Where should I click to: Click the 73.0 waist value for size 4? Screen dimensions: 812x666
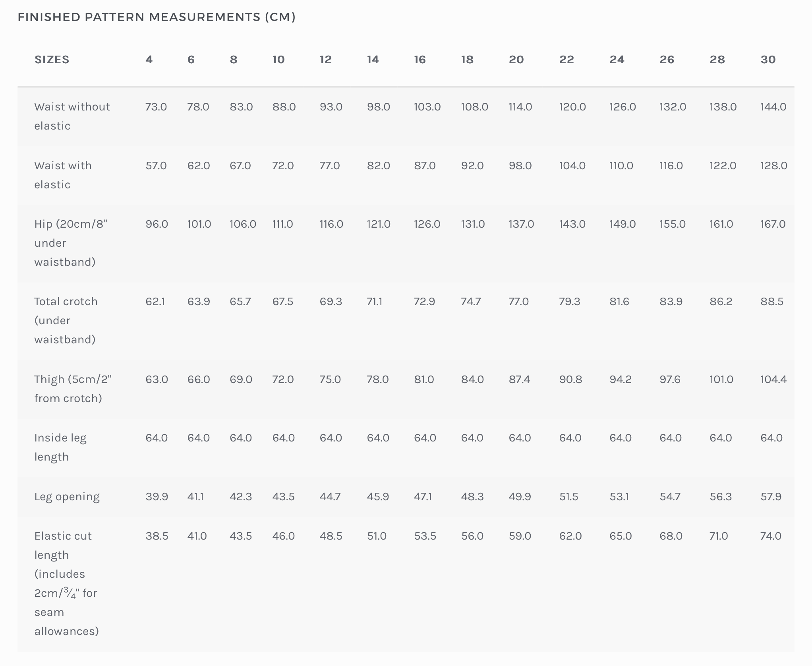[156, 107]
